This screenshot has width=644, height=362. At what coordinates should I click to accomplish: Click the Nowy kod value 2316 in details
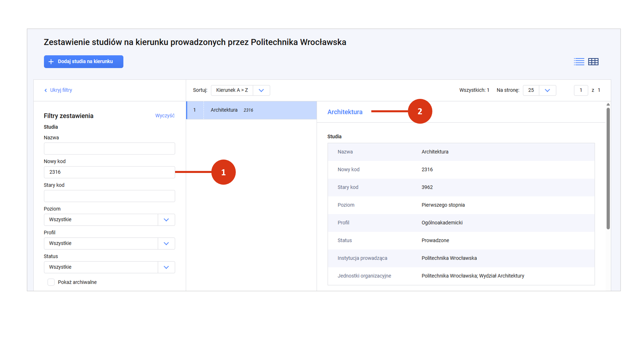pos(427,170)
